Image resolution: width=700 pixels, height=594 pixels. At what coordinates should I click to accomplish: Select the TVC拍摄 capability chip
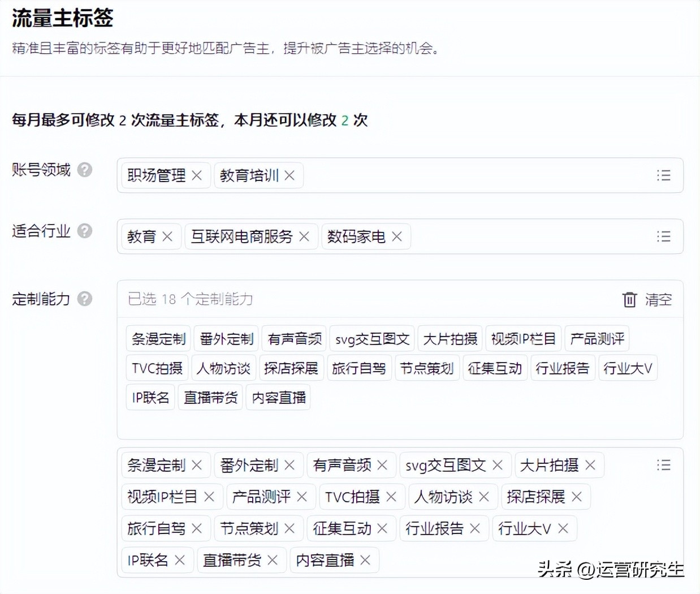point(157,368)
